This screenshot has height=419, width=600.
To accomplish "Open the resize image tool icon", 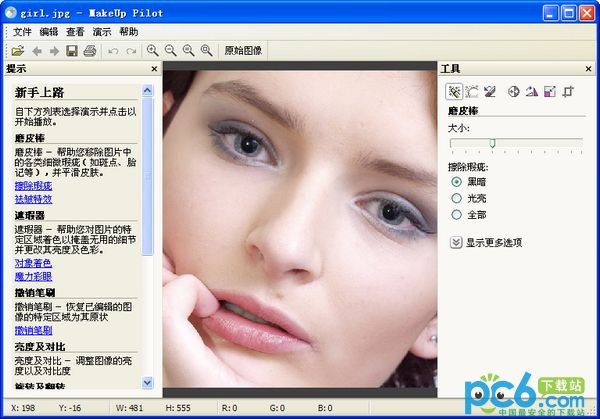I will pyautogui.click(x=550, y=92).
